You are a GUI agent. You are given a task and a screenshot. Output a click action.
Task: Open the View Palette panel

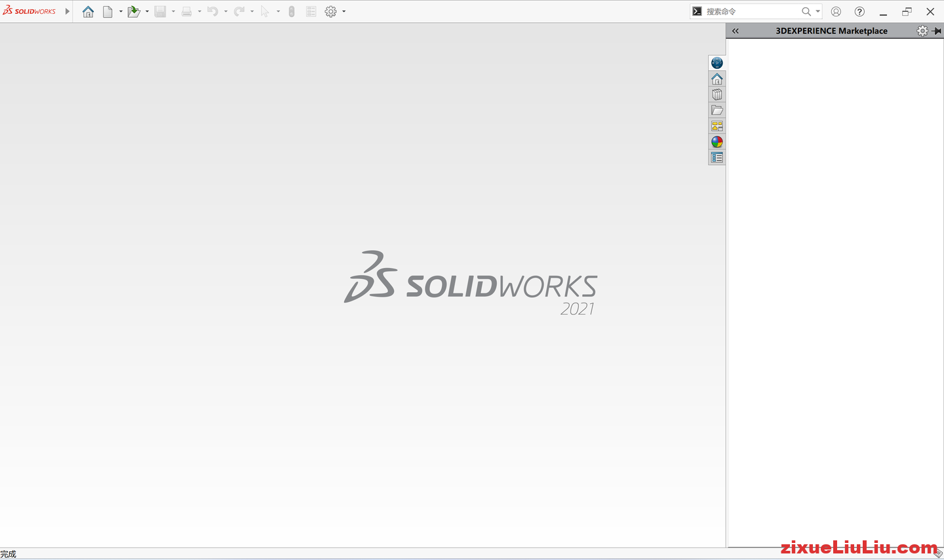[717, 126]
